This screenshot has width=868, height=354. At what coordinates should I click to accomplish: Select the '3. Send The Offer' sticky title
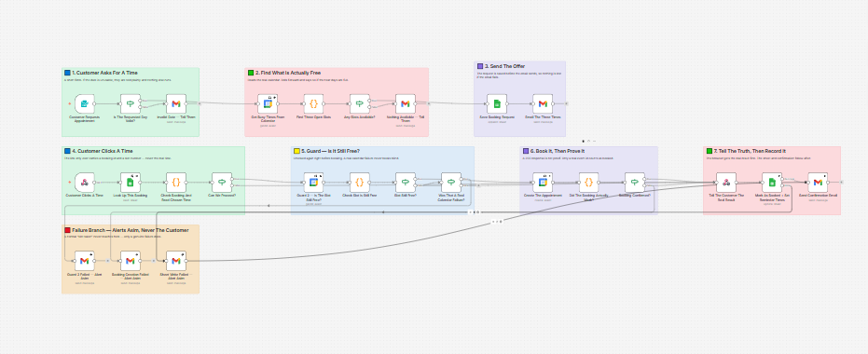(x=505, y=66)
